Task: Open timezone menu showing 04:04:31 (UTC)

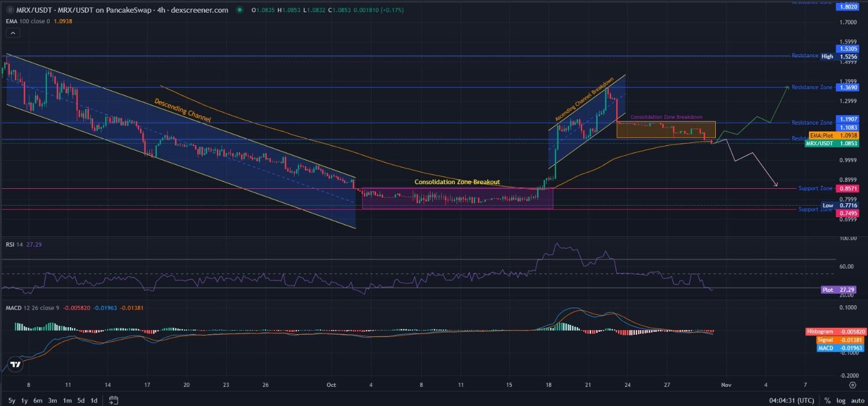Action: click(x=793, y=400)
